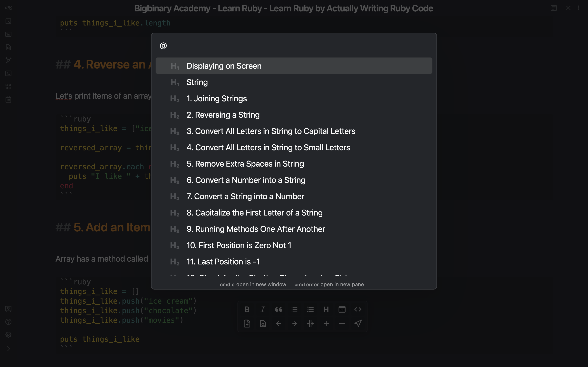Screen dimensions: 588x367
Task: Open daily note calendar icon
Action: [x=8, y=99]
